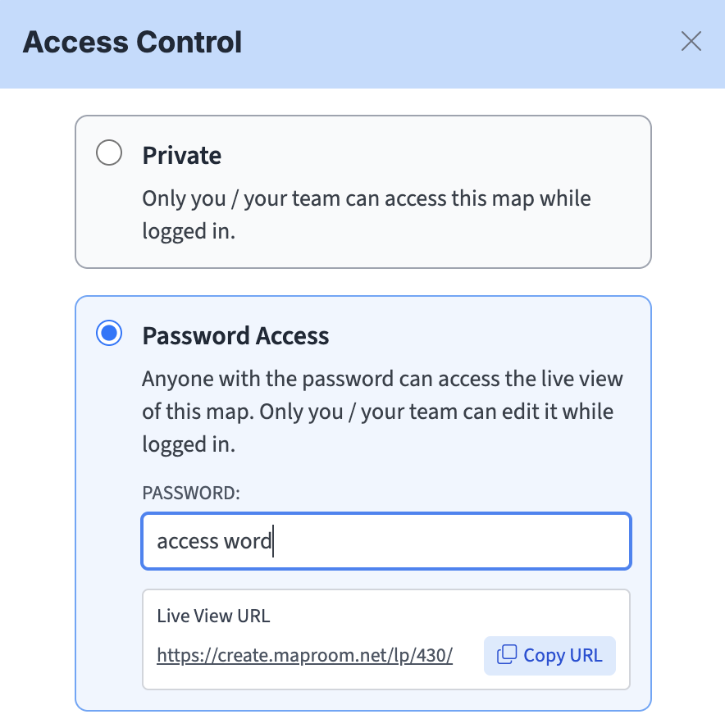Viewport: 725px width, 728px height.
Task: Click the "Live View URL" label
Action: pos(213,617)
